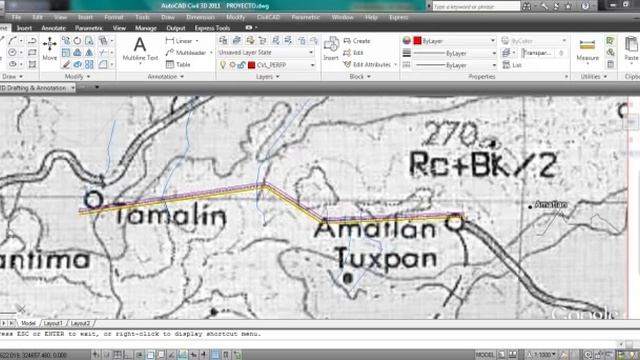Switch to the Model tab
The width and height of the screenshot is (640, 360).
pyautogui.click(x=28, y=323)
